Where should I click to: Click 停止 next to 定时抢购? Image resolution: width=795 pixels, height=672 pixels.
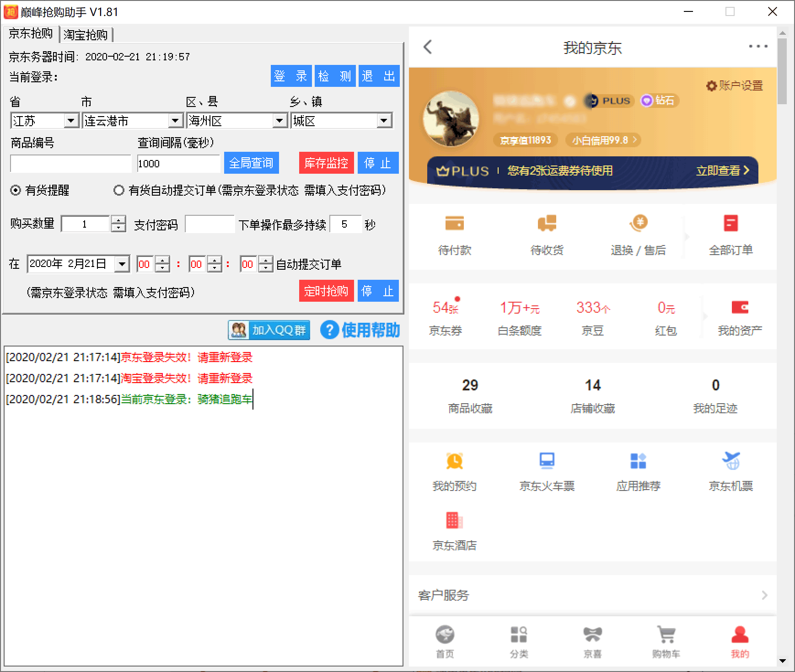(x=378, y=291)
